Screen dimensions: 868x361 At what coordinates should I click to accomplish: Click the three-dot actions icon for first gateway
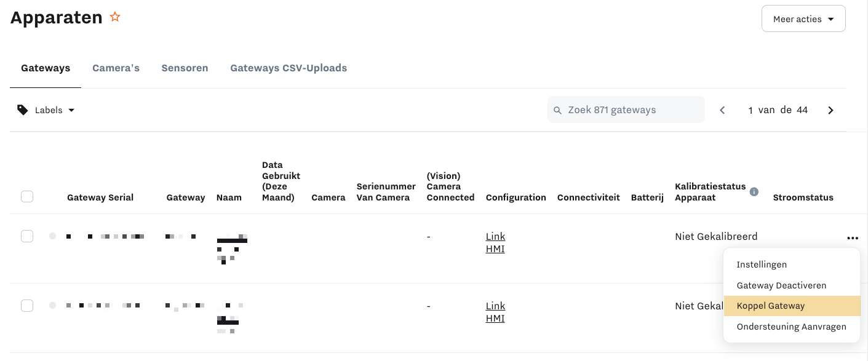point(852,238)
